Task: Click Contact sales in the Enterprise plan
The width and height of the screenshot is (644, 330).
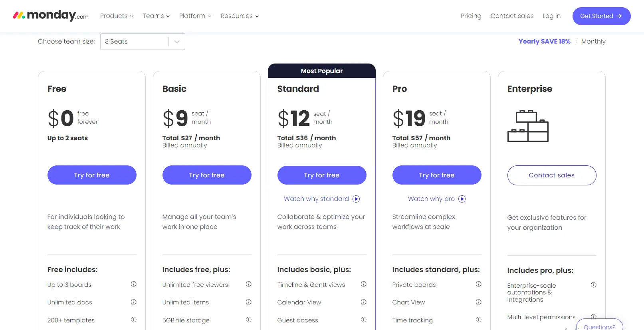Action: [x=552, y=175]
